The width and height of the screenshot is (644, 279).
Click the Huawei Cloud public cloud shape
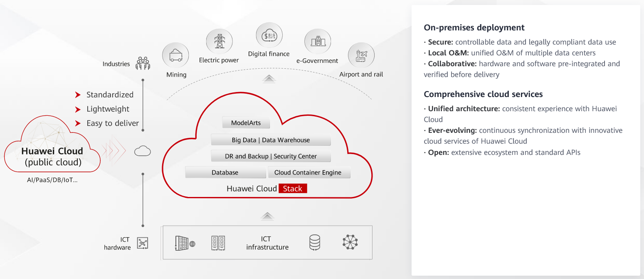52,150
